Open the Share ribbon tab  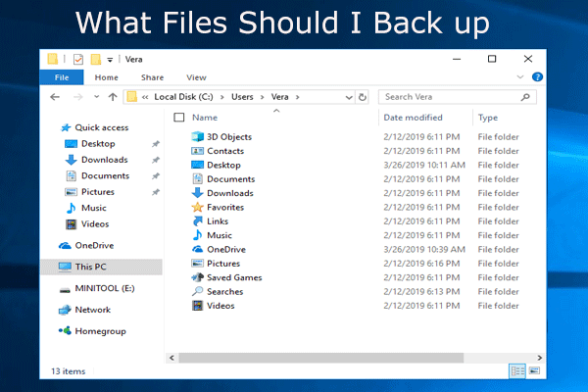coord(152,77)
